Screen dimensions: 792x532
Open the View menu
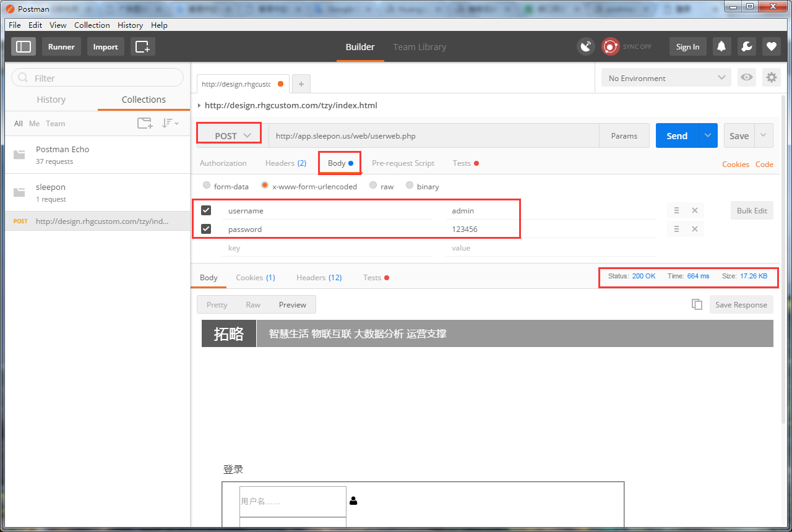click(x=58, y=25)
